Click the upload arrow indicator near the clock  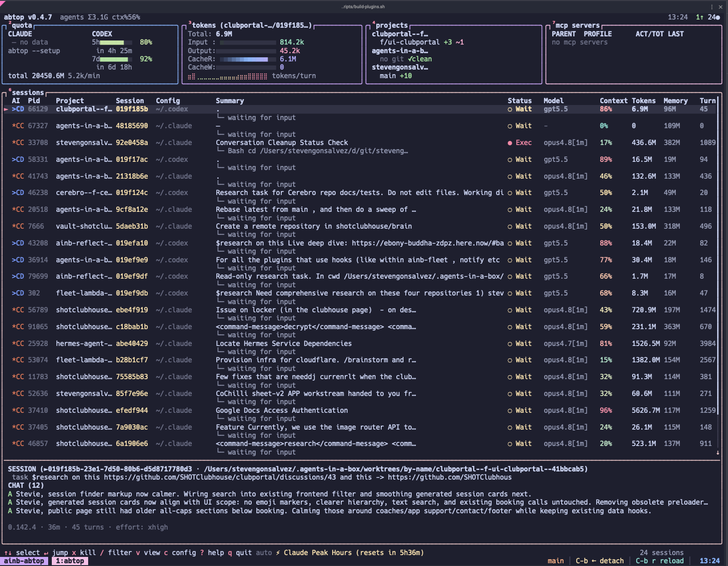coord(700,17)
